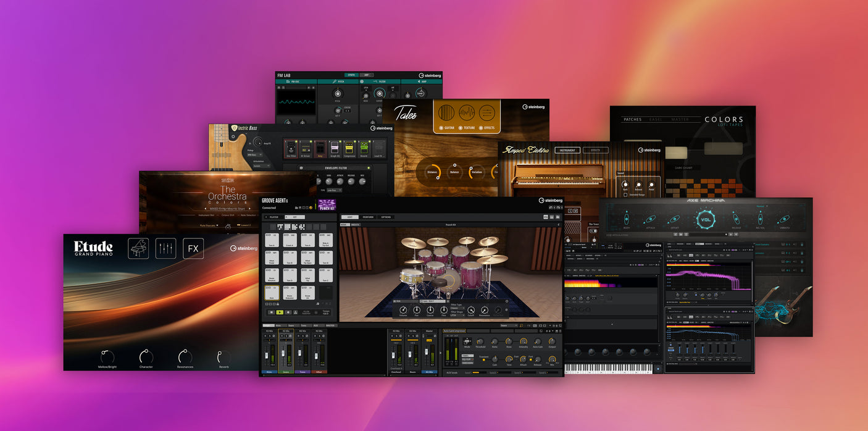Viewport: 868px width, 431px height.
Task: Open the Filter Type Classic dropdown
Action: click(x=457, y=308)
